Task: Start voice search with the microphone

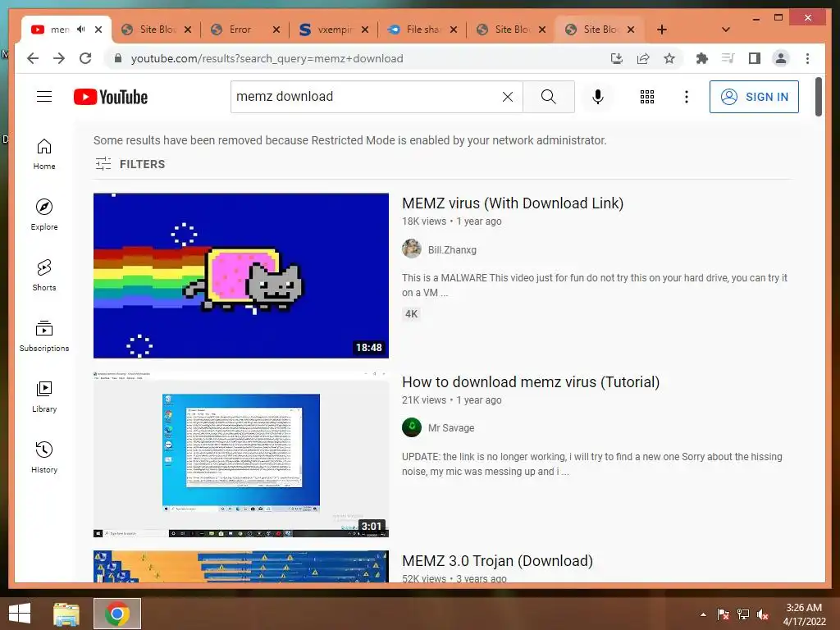Action: tap(598, 97)
